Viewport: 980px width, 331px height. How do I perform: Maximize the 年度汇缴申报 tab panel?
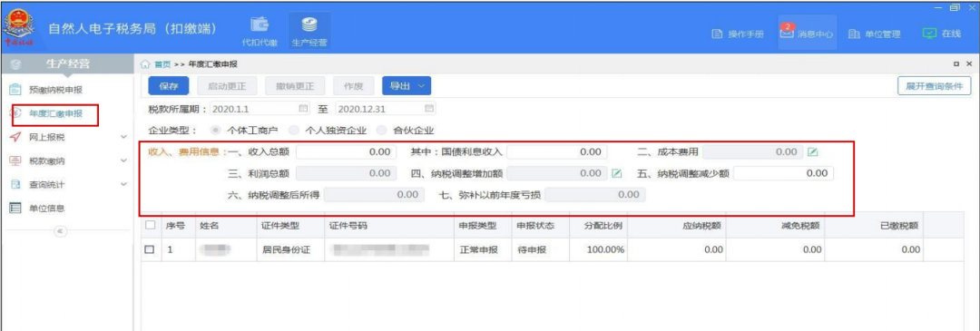[x=956, y=63]
